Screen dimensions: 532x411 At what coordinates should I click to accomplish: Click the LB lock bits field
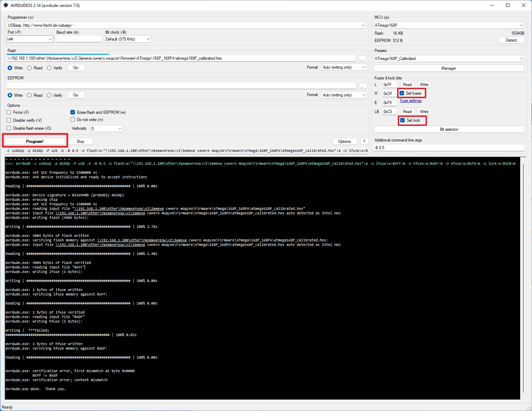[x=390, y=112]
